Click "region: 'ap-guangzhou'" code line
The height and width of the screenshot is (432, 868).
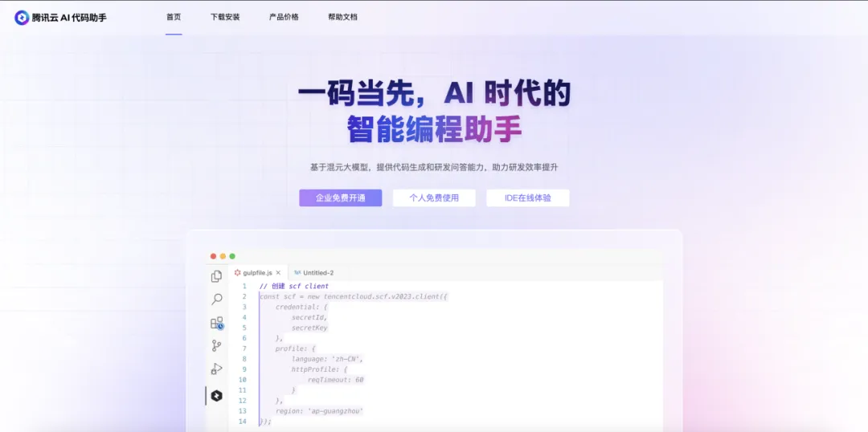[319, 411]
